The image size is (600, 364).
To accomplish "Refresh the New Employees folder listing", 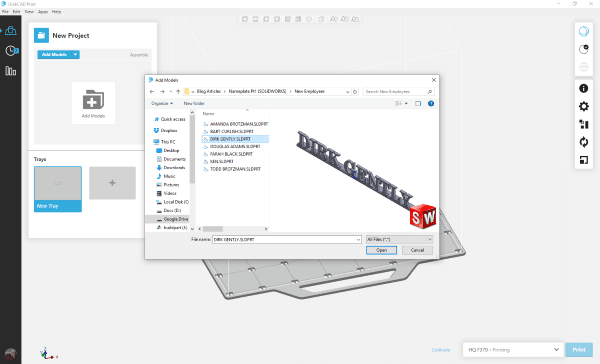I will [355, 91].
